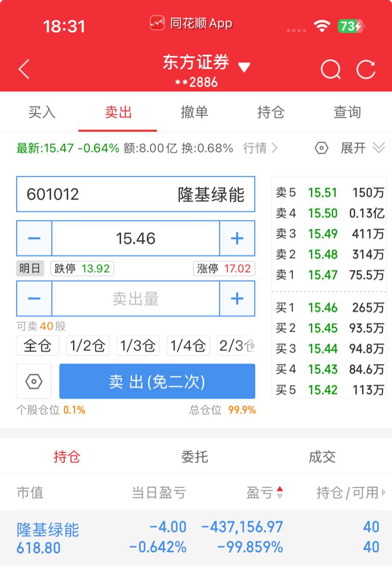
Task: Open the search magnifier icon
Action: [x=331, y=69]
